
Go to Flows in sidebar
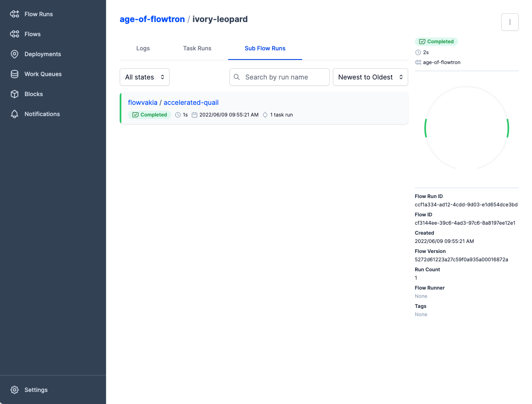coord(32,34)
